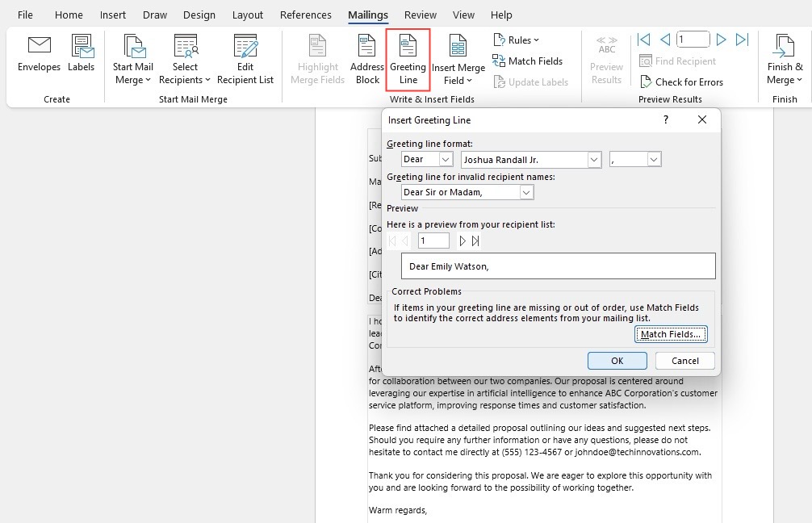Click the Match Fields... button
Screen dimensions: 812x523
click(671, 334)
